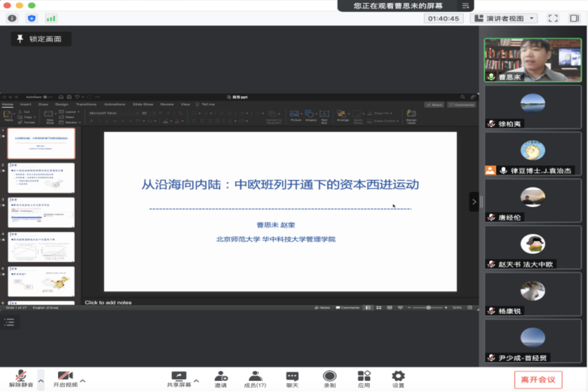Expand video options arrow beside 开启视频

pyautogui.click(x=83, y=380)
